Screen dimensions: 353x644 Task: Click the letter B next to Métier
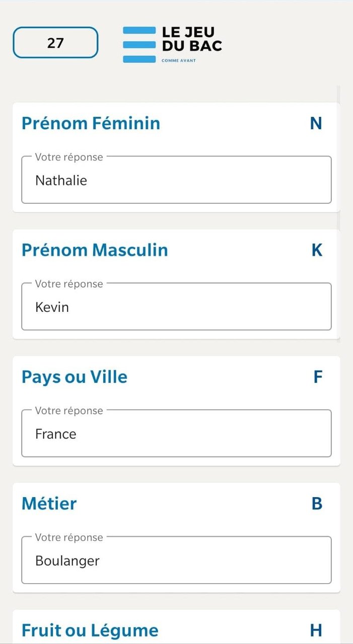click(x=317, y=504)
